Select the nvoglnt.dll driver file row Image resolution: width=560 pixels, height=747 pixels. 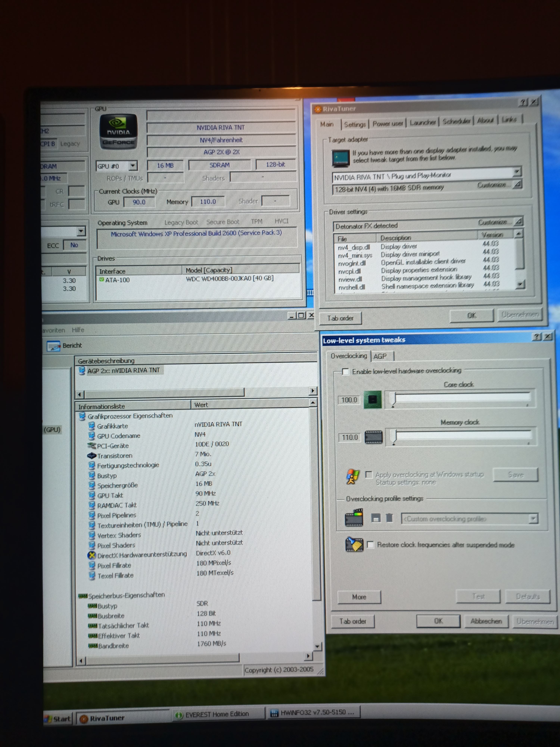click(x=425, y=262)
